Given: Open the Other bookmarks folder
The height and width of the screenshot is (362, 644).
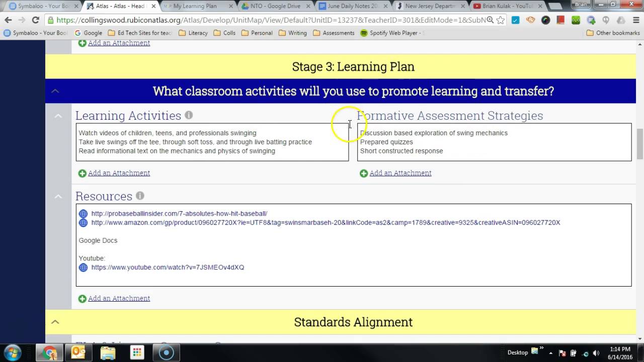Looking at the screenshot, I should pos(613,33).
